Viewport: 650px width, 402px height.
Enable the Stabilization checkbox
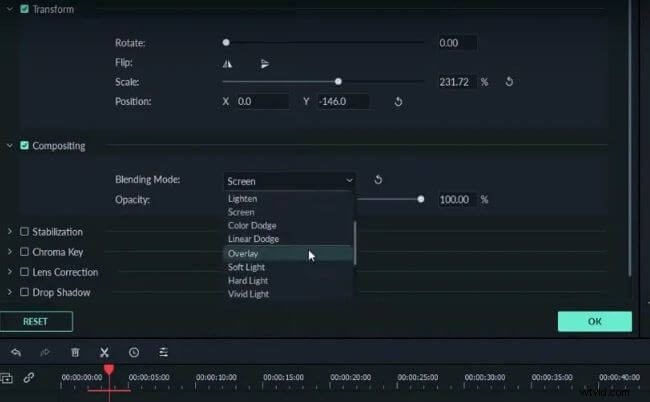click(24, 232)
